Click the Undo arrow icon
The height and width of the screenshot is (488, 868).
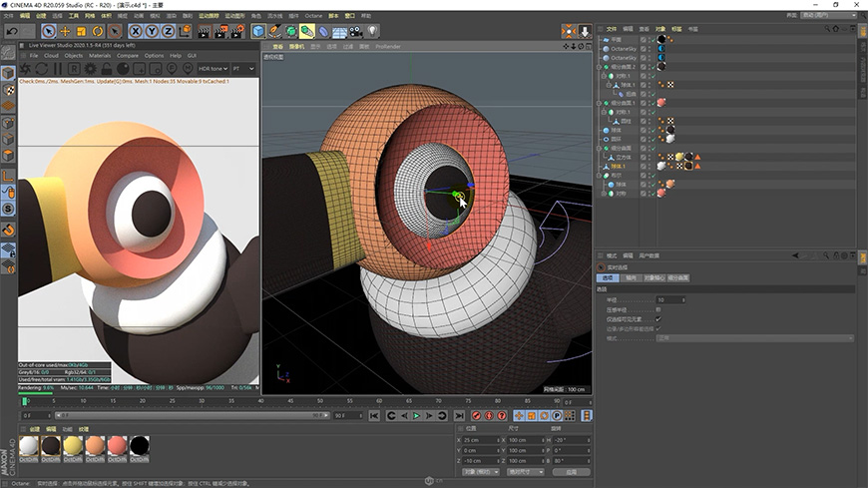coord(11,32)
